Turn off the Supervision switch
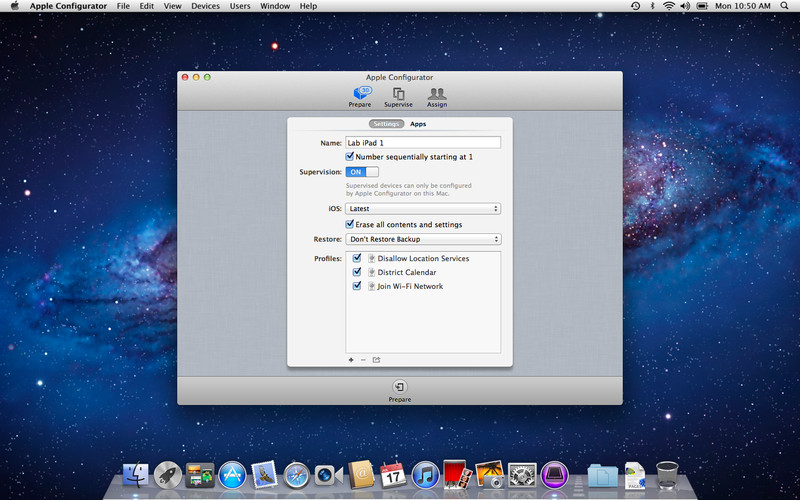Viewport: 800px width, 500px height. (362, 172)
